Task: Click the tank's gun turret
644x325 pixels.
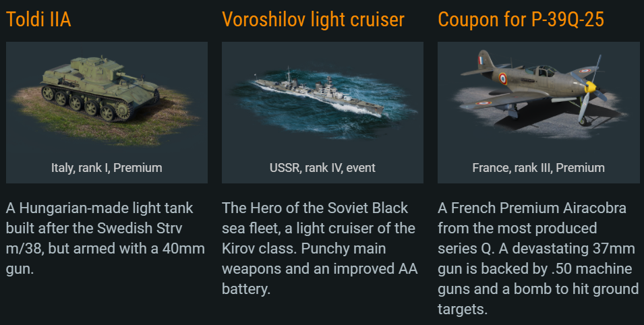Action: [x=96, y=69]
